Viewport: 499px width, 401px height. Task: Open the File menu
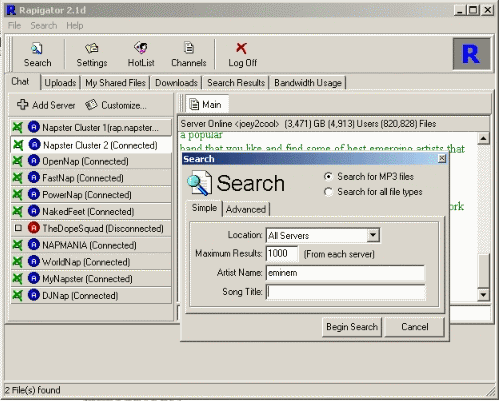(14, 25)
